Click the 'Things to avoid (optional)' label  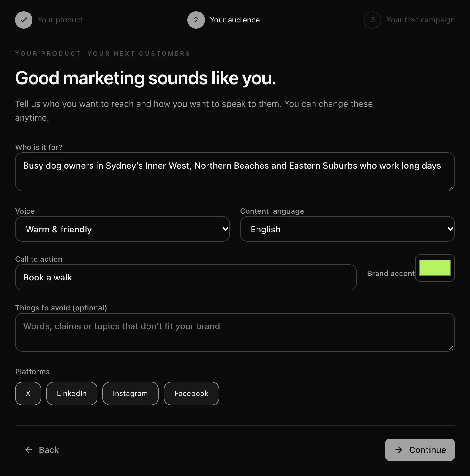point(61,308)
